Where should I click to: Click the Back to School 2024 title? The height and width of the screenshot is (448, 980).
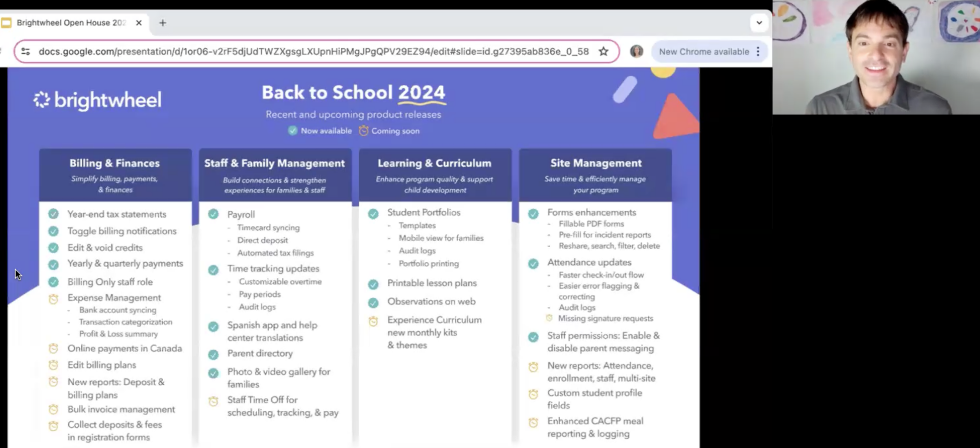(x=353, y=93)
